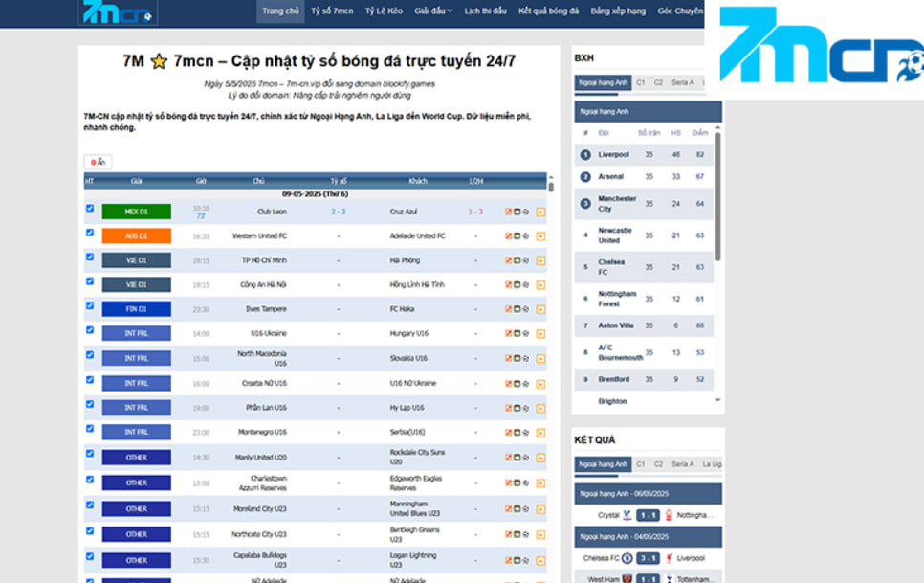Toggle the checkbox for Công An Hà Nội match
This screenshot has width=924, height=583.
[x=90, y=281]
